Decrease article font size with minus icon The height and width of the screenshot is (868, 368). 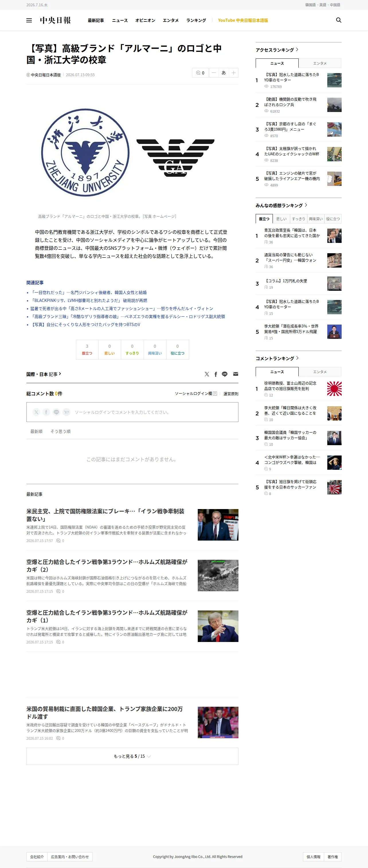coord(214,73)
